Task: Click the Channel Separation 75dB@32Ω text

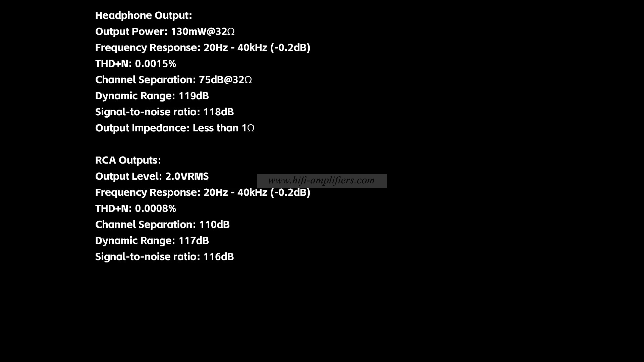Action: tap(173, 79)
